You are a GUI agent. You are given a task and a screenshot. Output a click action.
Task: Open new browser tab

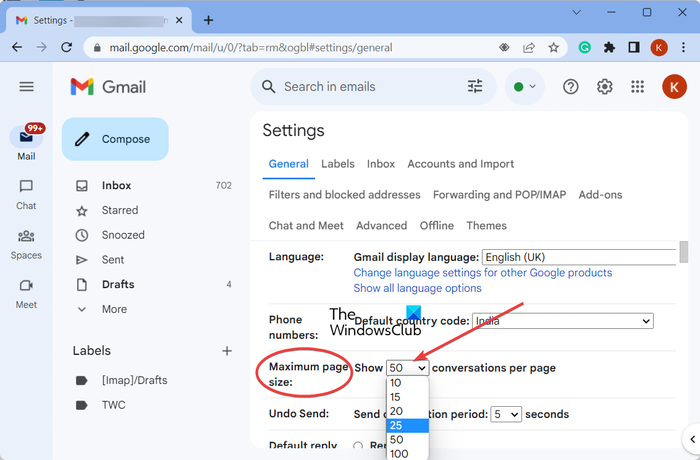tap(208, 20)
